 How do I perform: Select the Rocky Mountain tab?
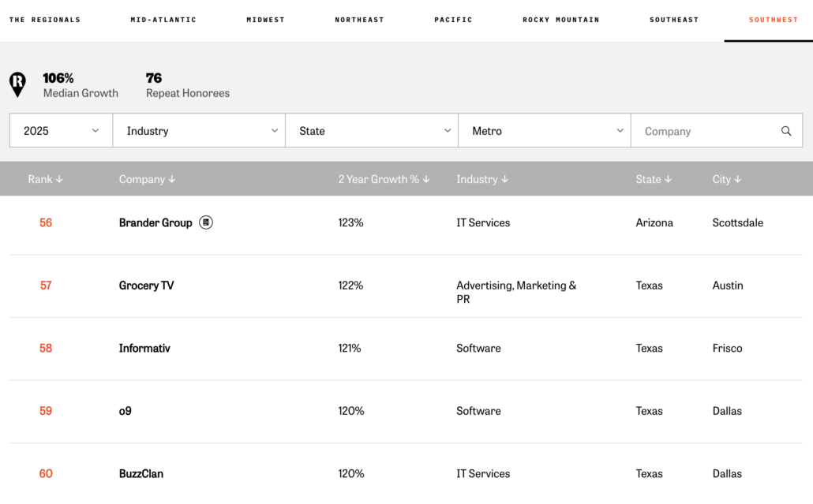click(x=561, y=20)
